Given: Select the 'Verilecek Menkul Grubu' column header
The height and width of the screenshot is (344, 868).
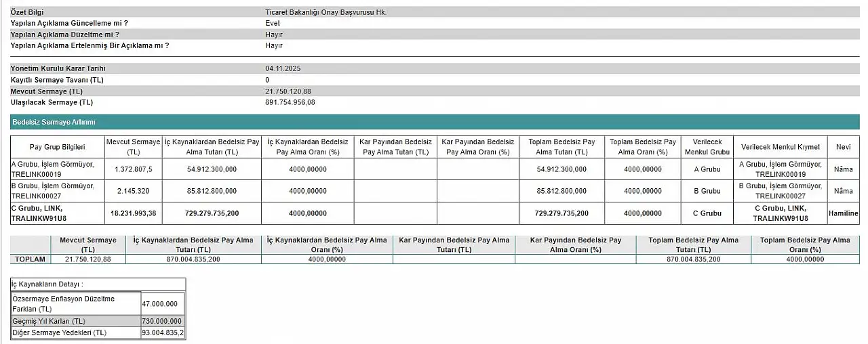Looking at the screenshot, I should click(707, 147).
